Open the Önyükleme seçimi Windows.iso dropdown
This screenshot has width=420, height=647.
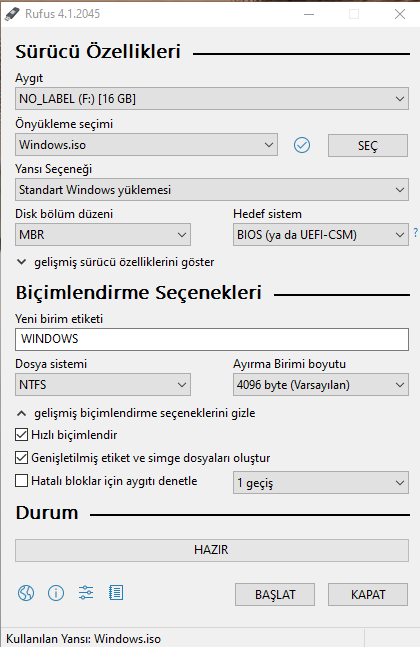(x=146, y=145)
